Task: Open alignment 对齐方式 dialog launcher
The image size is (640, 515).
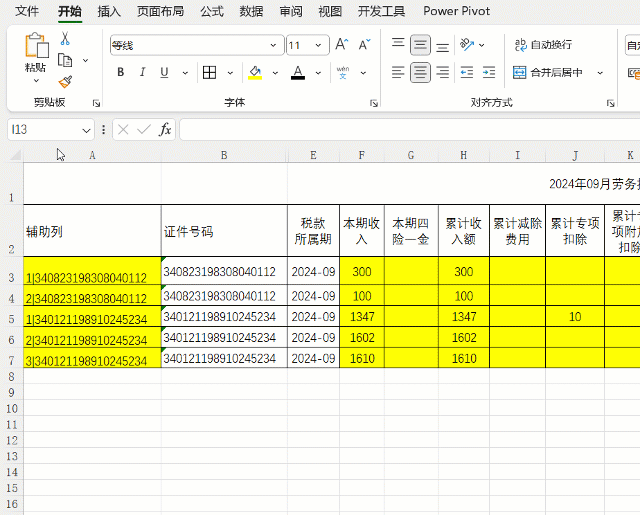Action: (610, 103)
